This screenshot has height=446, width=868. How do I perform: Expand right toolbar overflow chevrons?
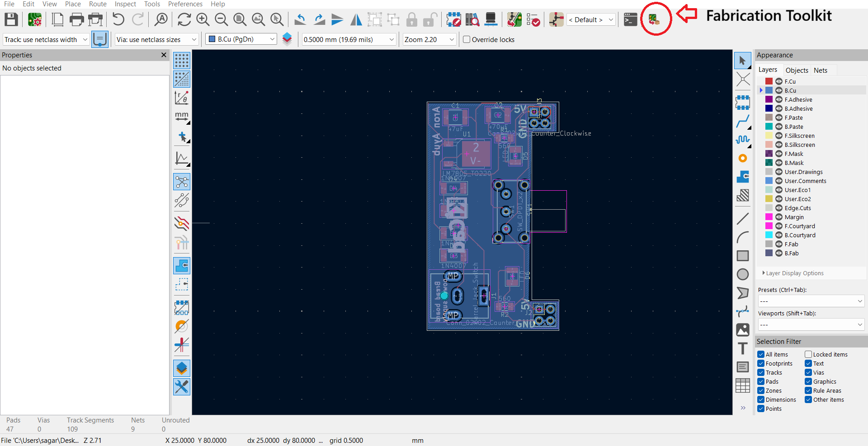(x=743, y=408)
